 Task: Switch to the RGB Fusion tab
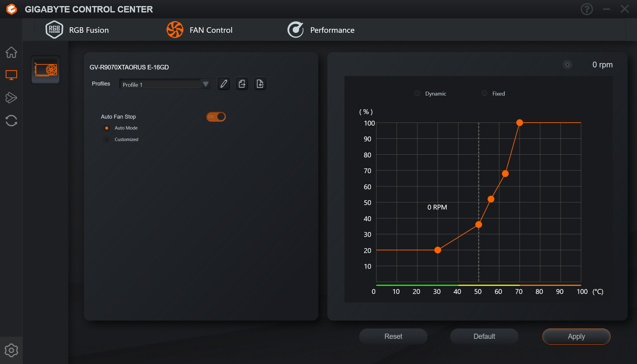(x=77, y=30)
